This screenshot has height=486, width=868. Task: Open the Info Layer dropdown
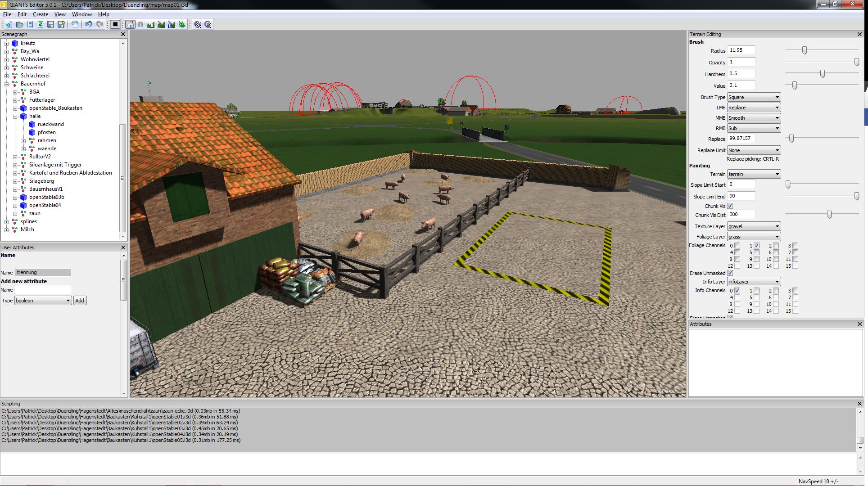point(754,282)
